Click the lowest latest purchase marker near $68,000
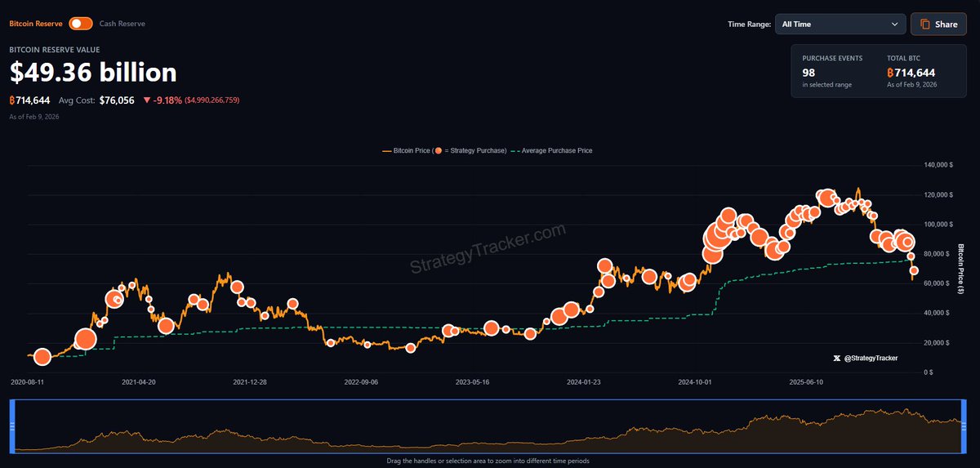The image size is (980, 468). (915, 270)
